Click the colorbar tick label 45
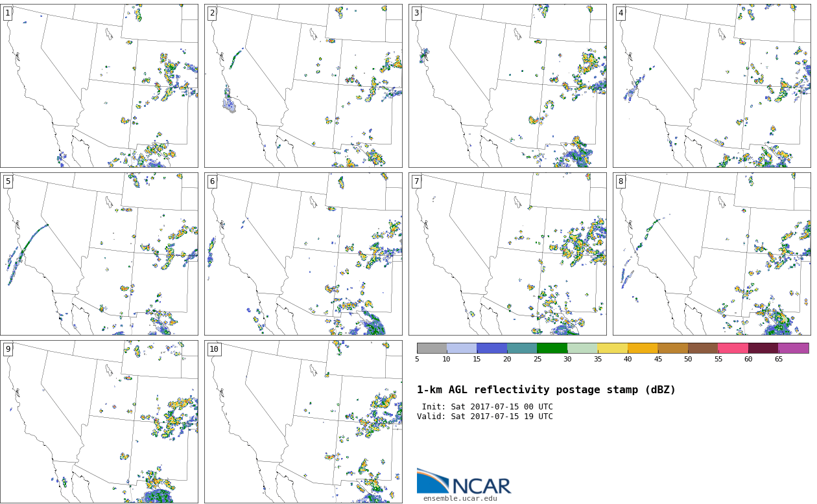Screen dimensions: 817x504 [658, 360]
